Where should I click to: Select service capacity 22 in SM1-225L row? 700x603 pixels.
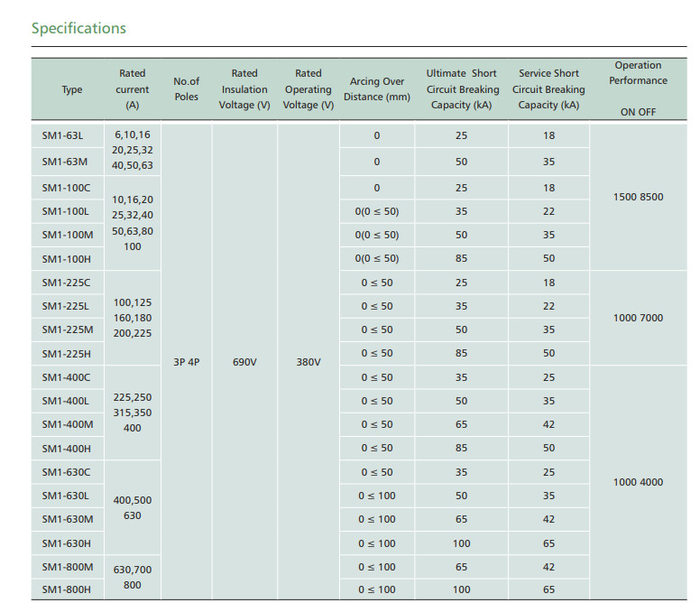pos(548,306)
